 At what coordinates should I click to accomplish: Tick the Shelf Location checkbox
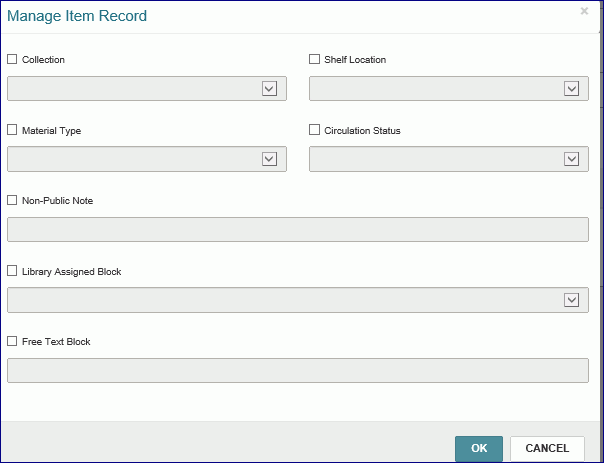pos(314,60)
